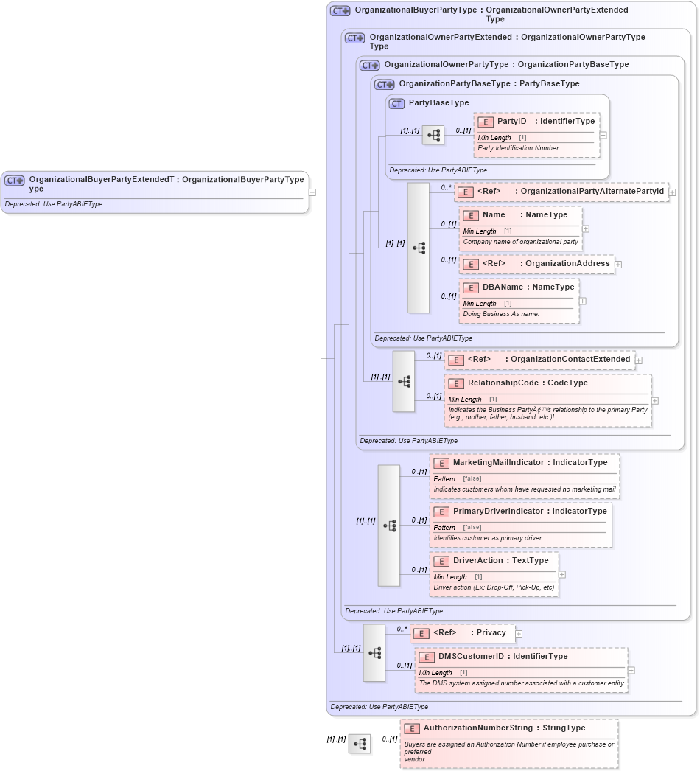Click the E icon beside Name : NameType
This screenshot has height=771, width=700.
(472, 215)
